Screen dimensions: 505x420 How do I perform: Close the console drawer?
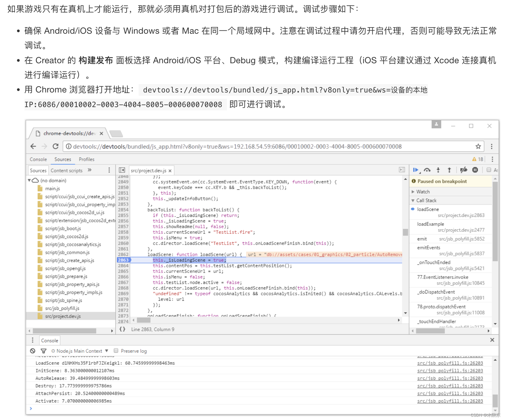point(492,340)
